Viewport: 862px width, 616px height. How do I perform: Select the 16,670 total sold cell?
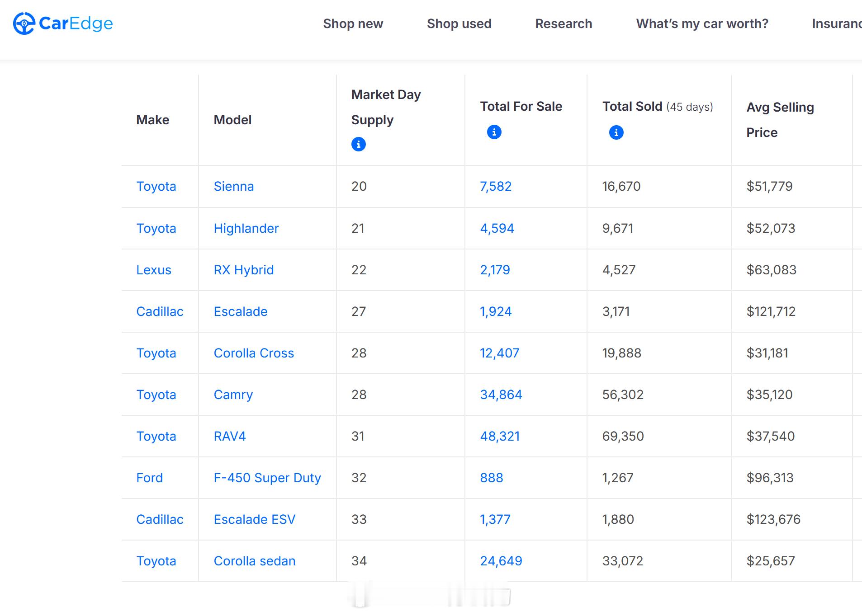pos(621,186)
